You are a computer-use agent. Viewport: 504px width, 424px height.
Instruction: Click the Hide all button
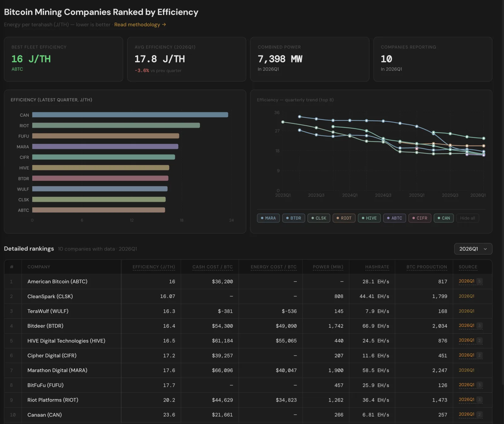tap(467, 218)
